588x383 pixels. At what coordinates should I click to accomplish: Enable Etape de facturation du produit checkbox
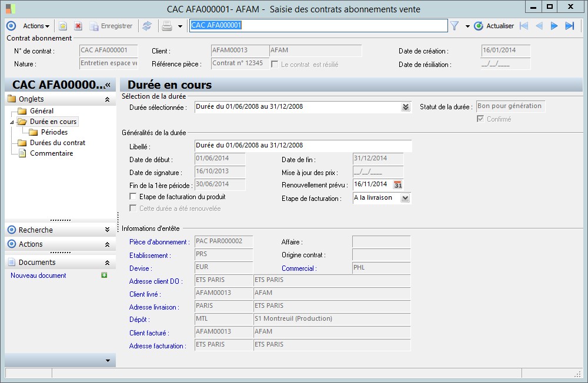coord(133,197)
